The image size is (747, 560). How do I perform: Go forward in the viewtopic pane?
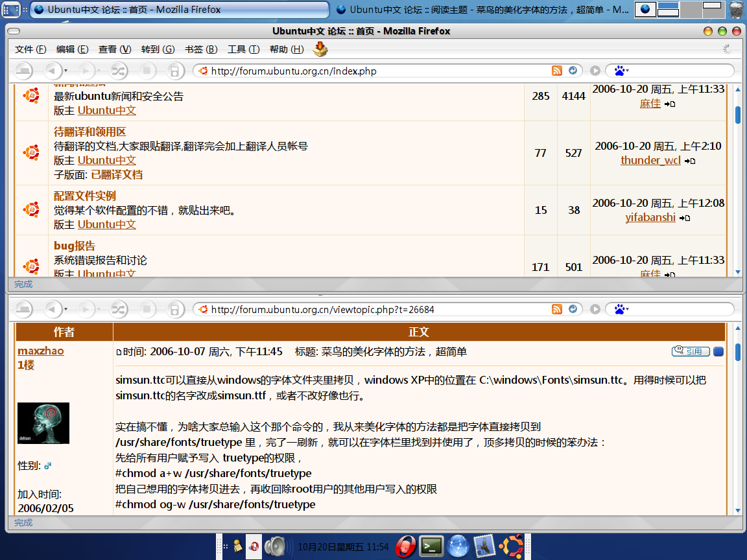[x=86, y=310]
